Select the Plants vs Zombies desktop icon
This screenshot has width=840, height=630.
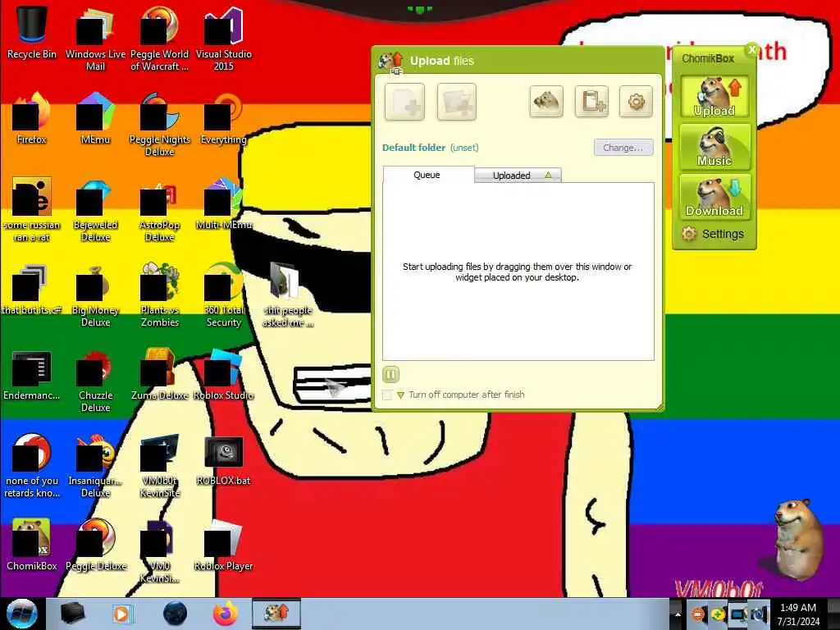point(160,294)
